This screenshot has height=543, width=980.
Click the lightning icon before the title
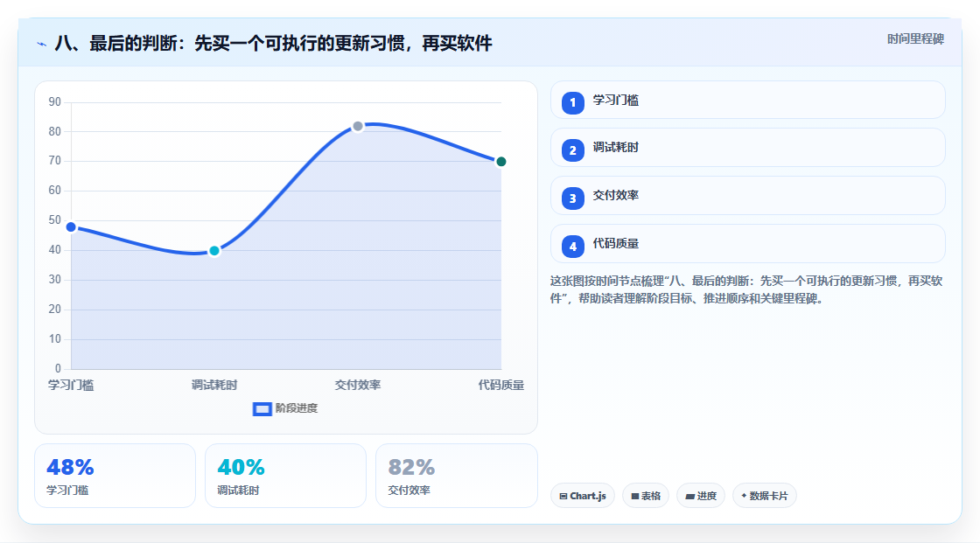point(42,44)
